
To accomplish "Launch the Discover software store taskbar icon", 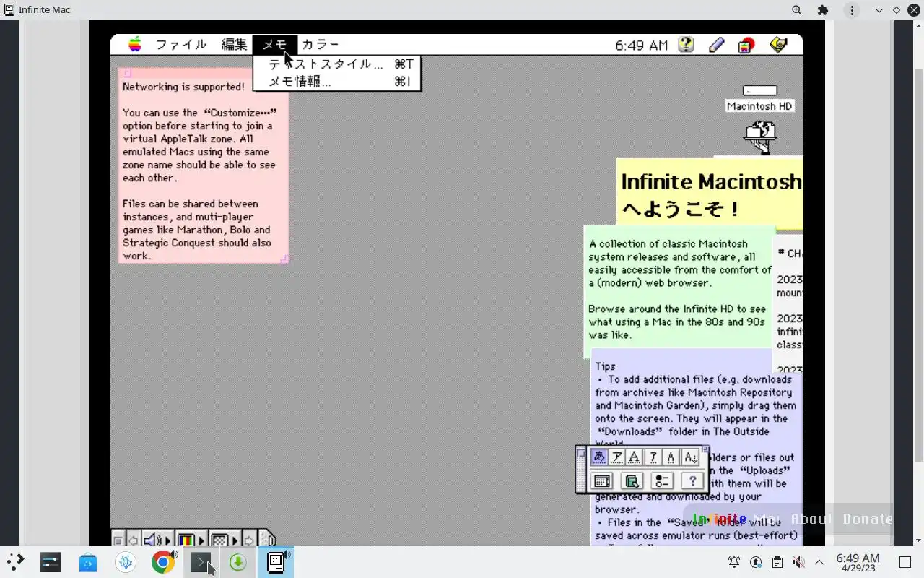I will [88, 561].
